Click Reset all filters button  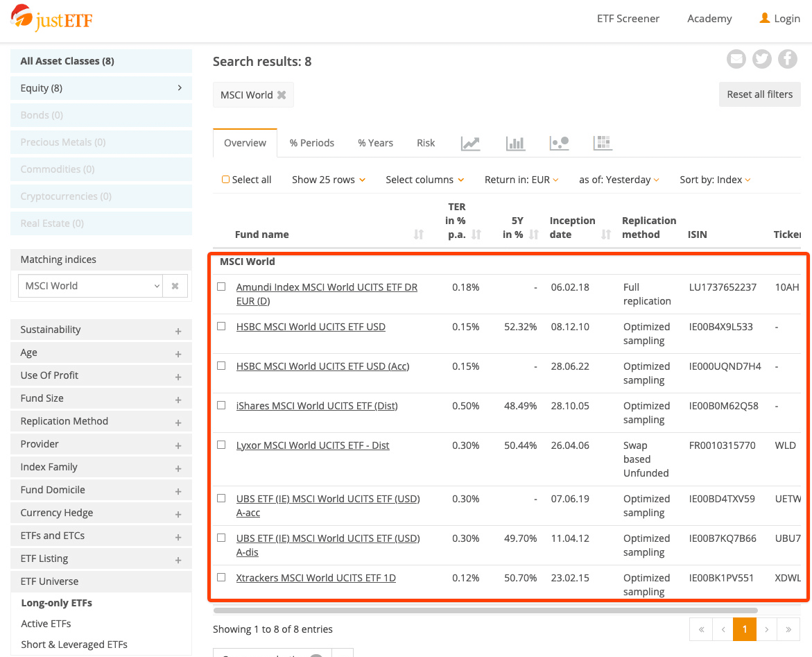point(759,94)
